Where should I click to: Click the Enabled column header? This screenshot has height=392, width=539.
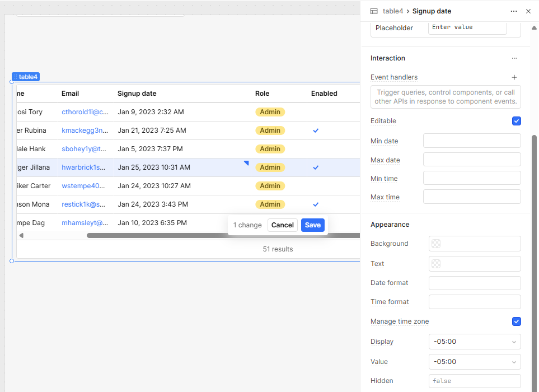(324, 94)
